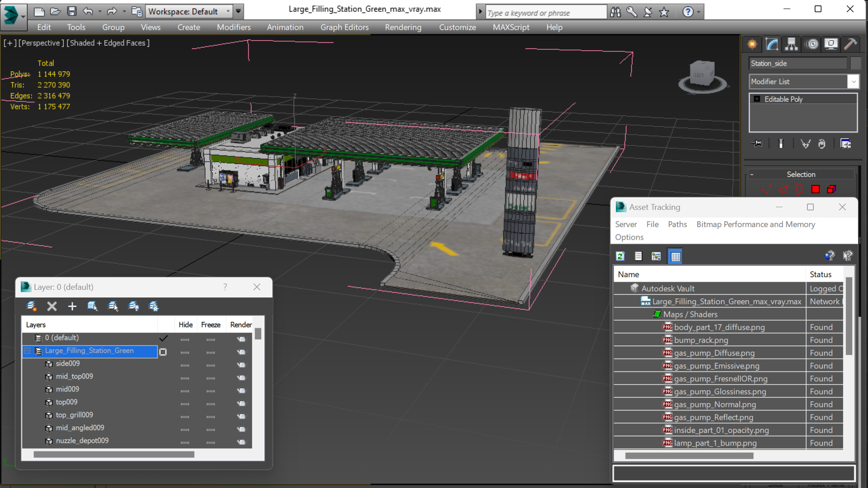Open the Graph Editors menu
868x488 pixels.
coord(344,28)
